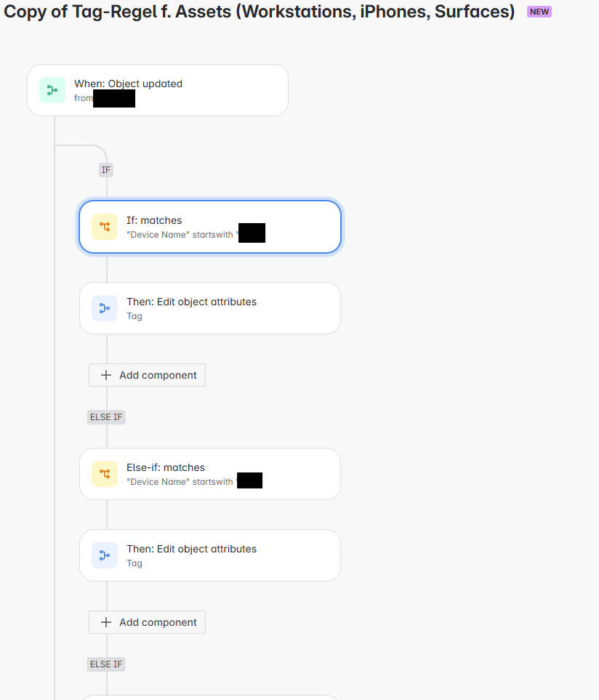Click the plus icon in second Add component button
Screen dimensions: 599x700
click(x=107, y=622)
